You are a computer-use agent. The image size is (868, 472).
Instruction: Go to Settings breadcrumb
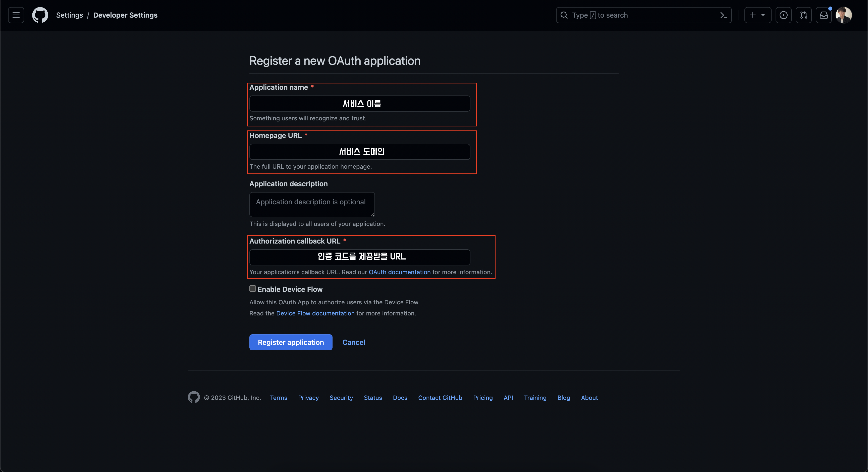(69, 15)
